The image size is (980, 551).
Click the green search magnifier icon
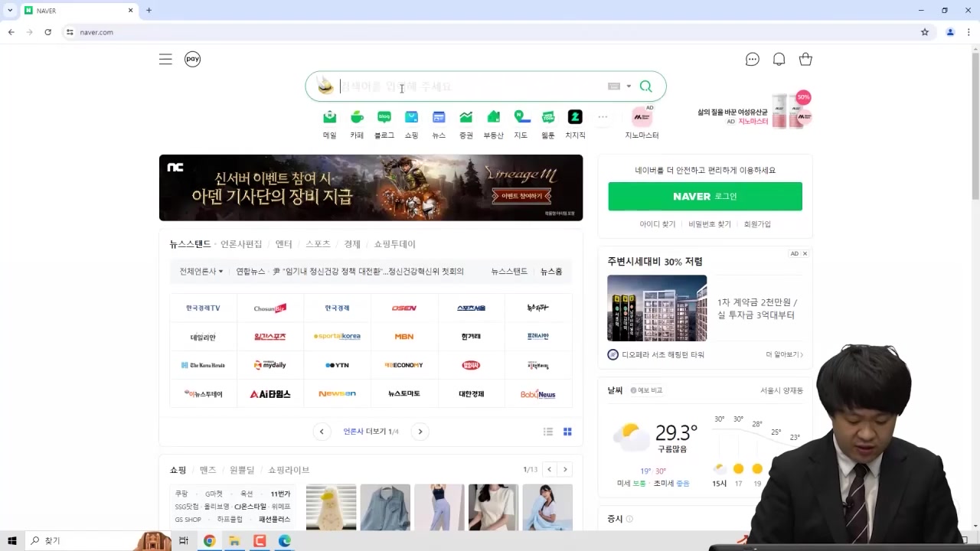(645, 86)
